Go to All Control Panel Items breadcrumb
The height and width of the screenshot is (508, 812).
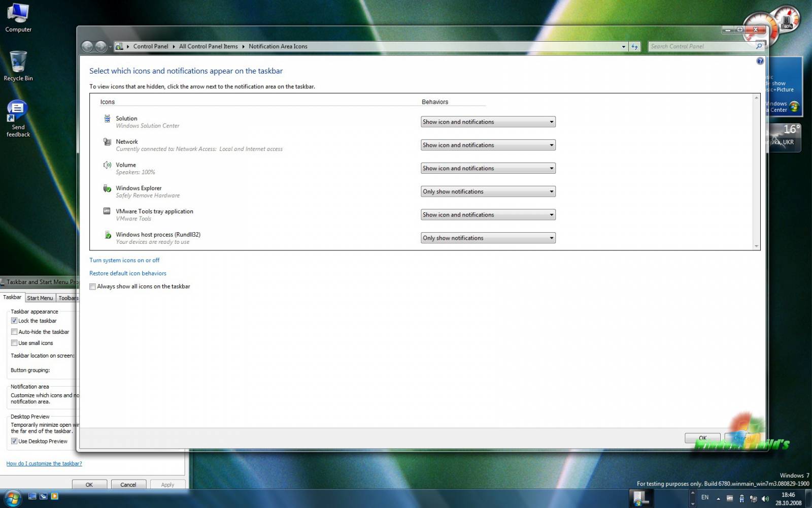(209, 46)
